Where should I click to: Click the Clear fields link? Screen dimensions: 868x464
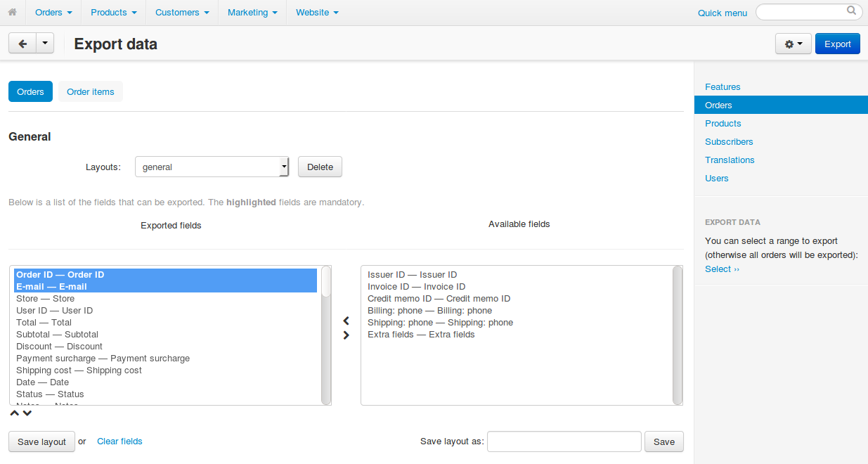[119, 442]
